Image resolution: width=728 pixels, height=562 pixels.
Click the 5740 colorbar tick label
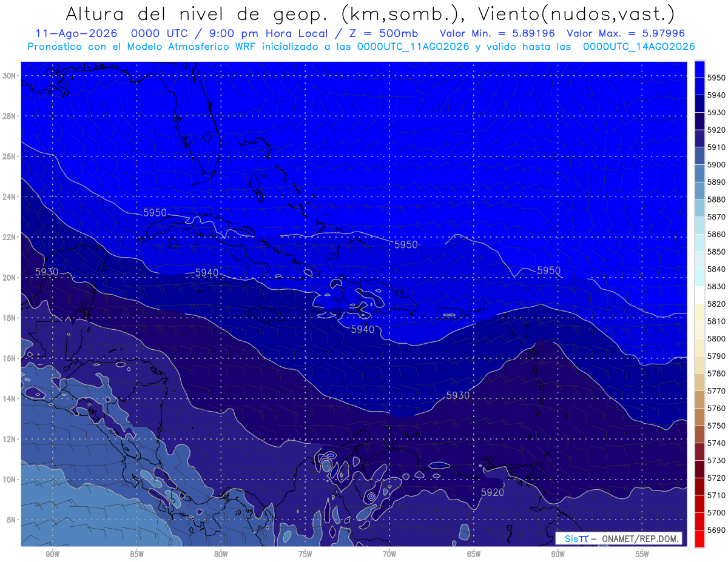click(x=716, y=443)
